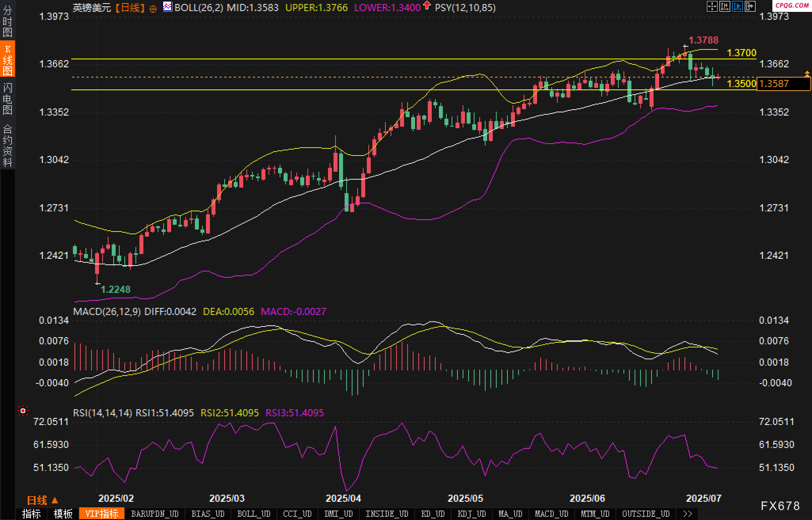Open the 合约资料 contract info panel

pyautogui.click(x=8, y=145)
